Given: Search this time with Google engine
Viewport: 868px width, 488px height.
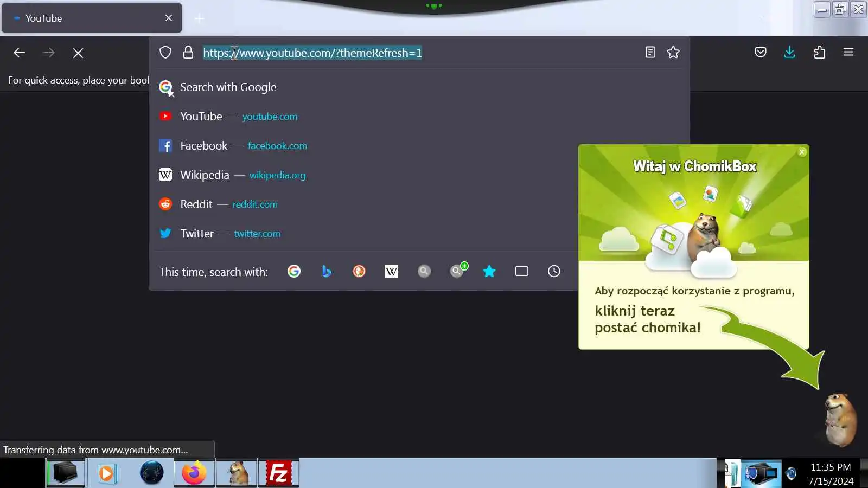Looking at the screenshot, I should point(294,271).
